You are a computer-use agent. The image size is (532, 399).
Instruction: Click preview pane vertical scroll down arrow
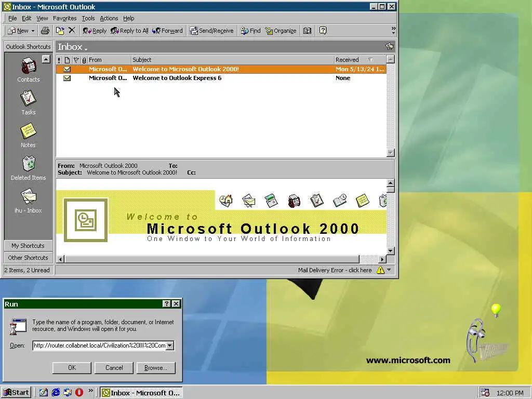(x=391, y=251)
